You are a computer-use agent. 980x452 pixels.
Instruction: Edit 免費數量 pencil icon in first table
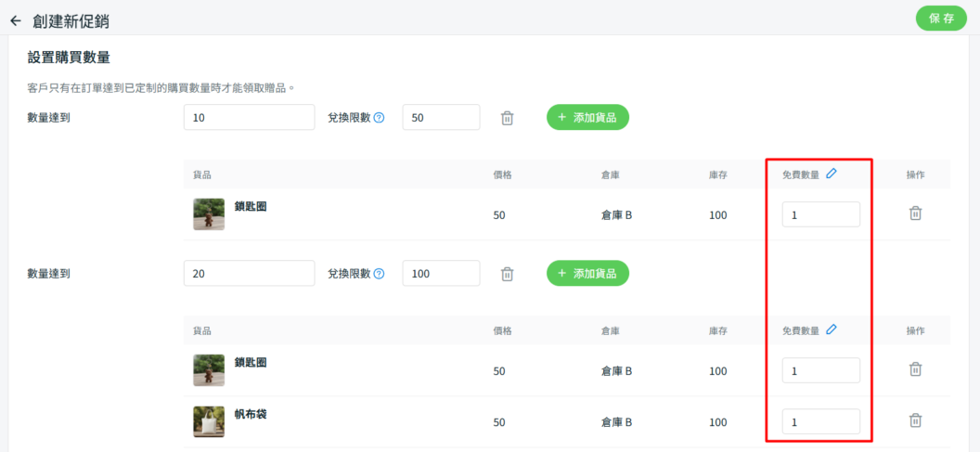pyautogui.click(x=832, y=173)
